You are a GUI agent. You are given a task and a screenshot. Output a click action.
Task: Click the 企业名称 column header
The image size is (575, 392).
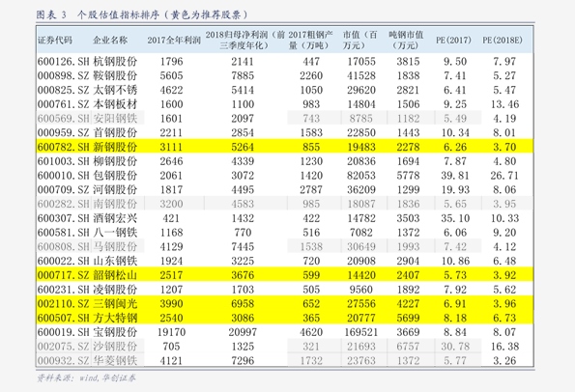pyautogui.click(x=110, y=40)
